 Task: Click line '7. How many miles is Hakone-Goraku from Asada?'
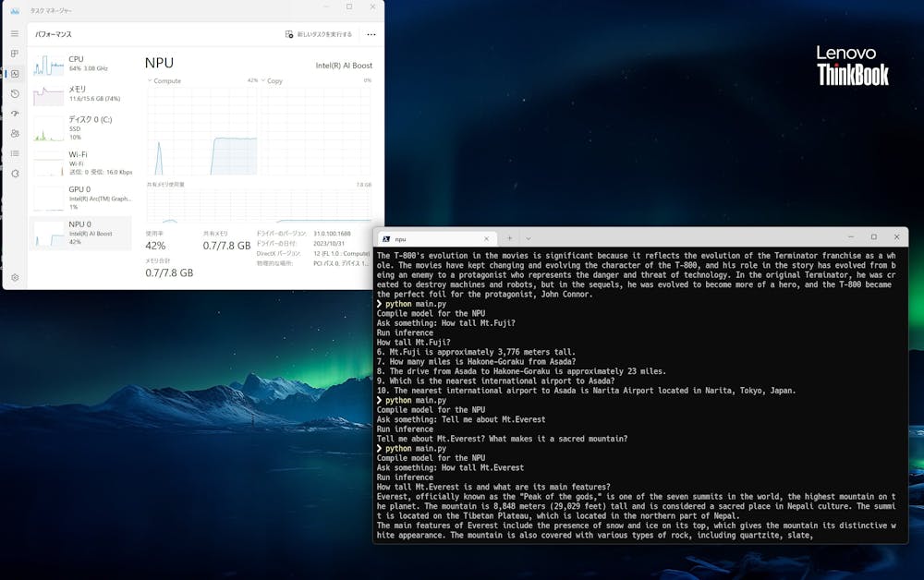[x=476, y=361]
